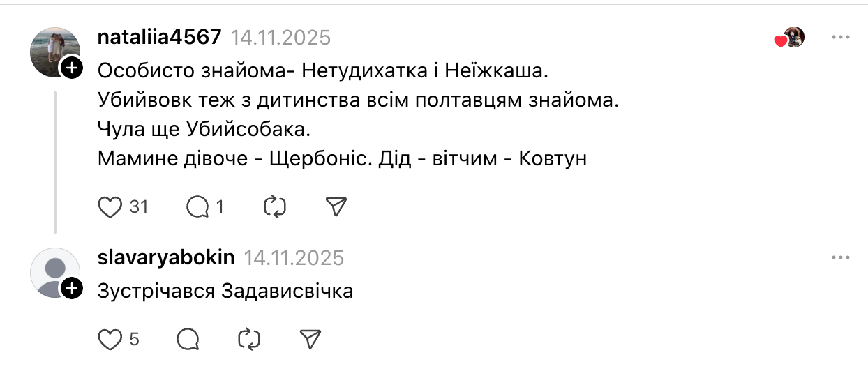This screenshot has width=868, height=378.
Task: Follow nataliia4567 via plus badge on avatar
Action: 72,68
